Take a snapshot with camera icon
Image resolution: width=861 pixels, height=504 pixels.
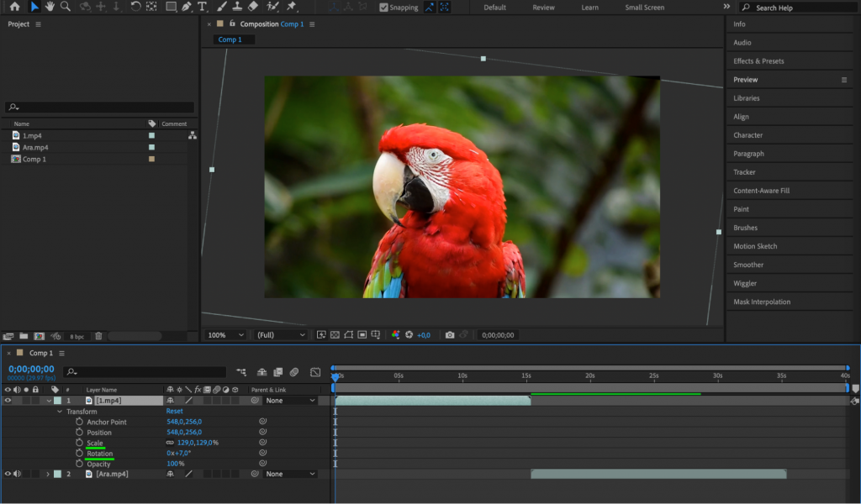450,334
